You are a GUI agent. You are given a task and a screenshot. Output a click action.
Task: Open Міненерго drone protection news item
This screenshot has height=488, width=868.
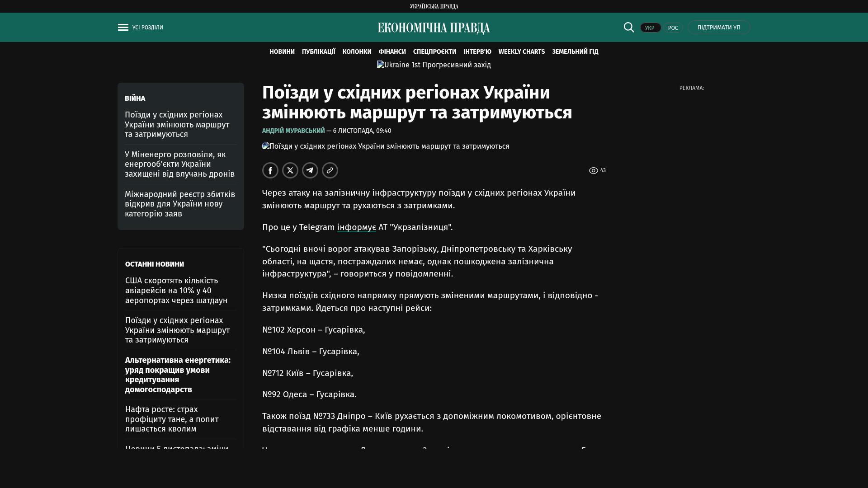click(x=180, y=164)
